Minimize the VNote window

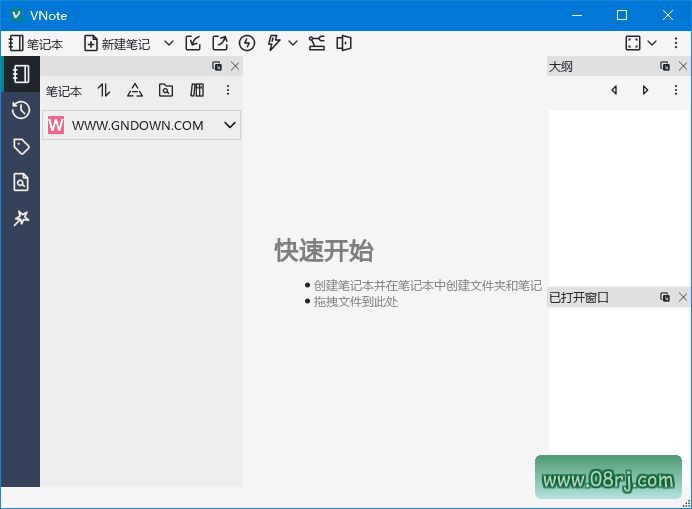click(x=577, y=15)
